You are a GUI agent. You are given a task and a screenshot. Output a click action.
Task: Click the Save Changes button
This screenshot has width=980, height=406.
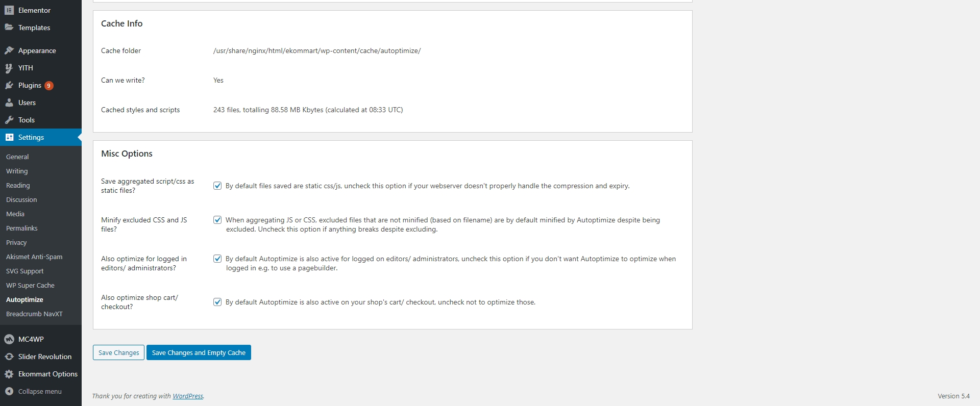(118, 352)
